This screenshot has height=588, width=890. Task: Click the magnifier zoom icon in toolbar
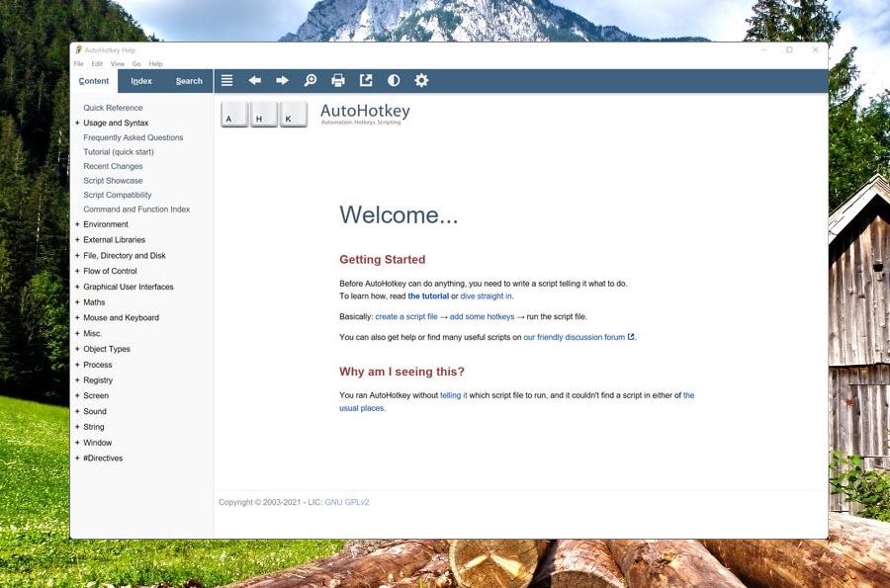(311, 81)
